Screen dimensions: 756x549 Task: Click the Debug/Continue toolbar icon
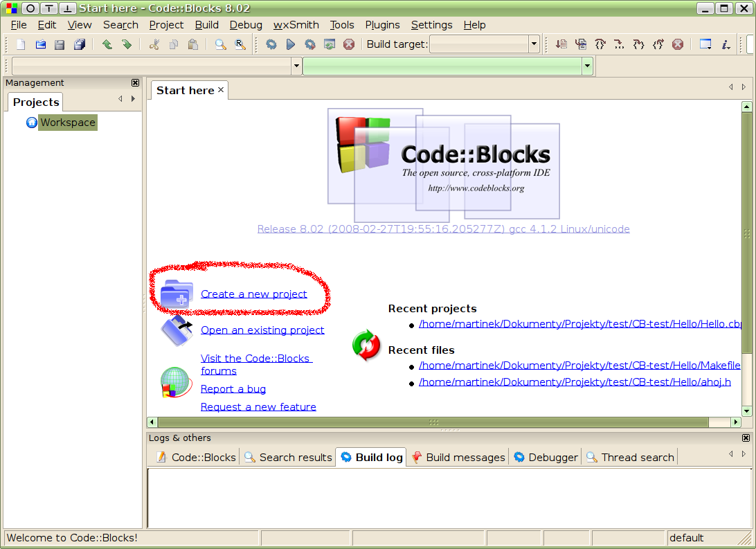[561, 44]
